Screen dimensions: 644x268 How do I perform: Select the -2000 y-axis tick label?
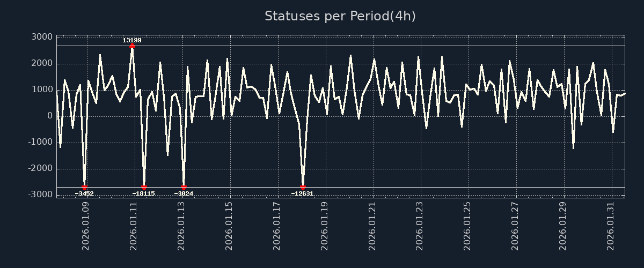[41, 168]
